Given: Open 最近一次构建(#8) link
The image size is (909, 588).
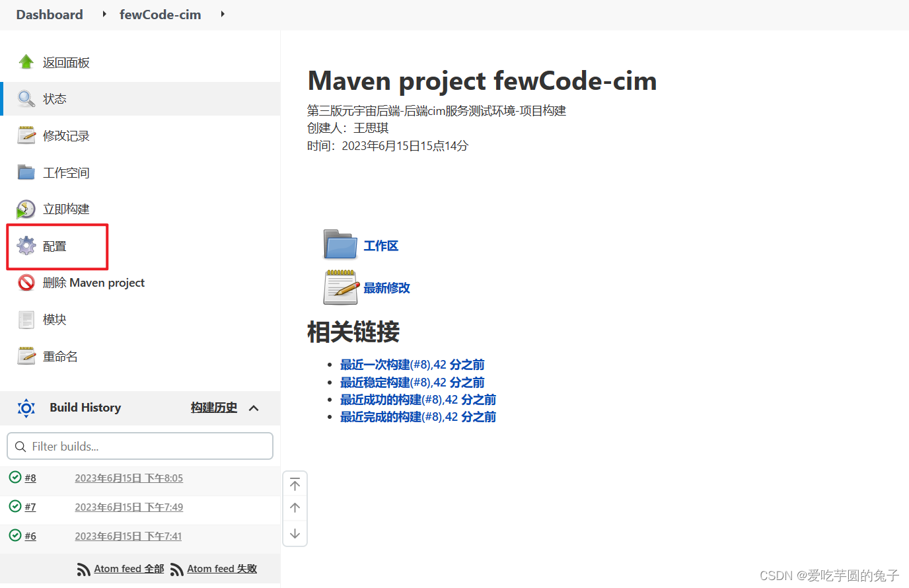Looking at the screenshot, I should tap(412, 365).
